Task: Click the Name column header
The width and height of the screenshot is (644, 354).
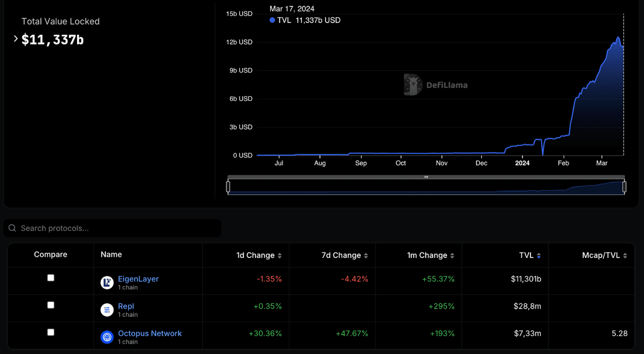Action: [x=111, y=254]
